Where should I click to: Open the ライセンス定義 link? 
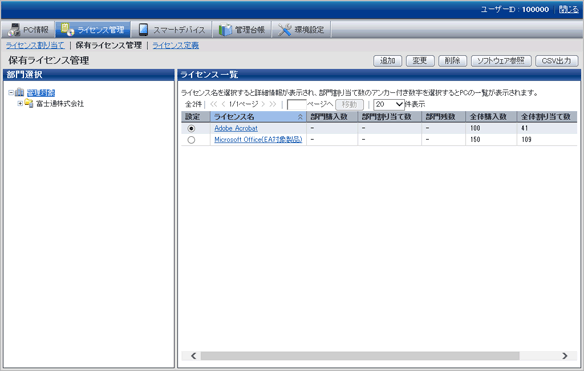(175, 45)
